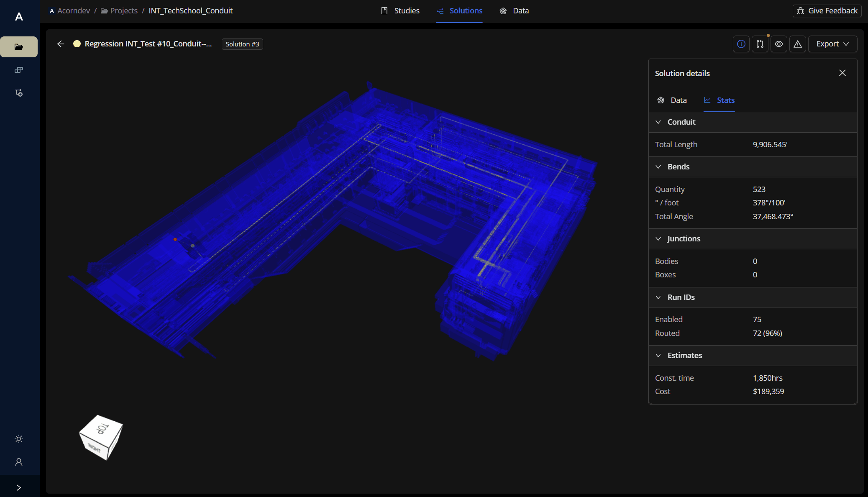The height and width of the screenshot is (497, 868).
Task: Open the compare branches icon
Action: pyautogui.click(x=760, y=44)
